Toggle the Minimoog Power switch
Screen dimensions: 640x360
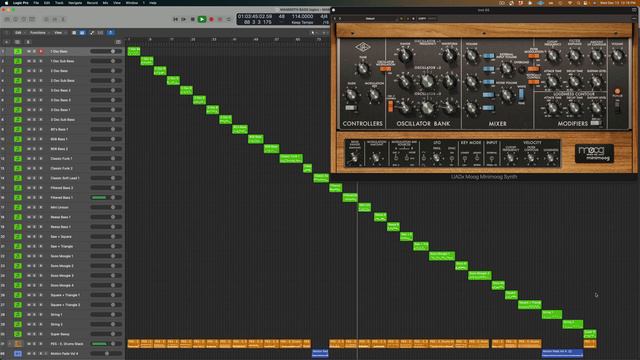617,107
